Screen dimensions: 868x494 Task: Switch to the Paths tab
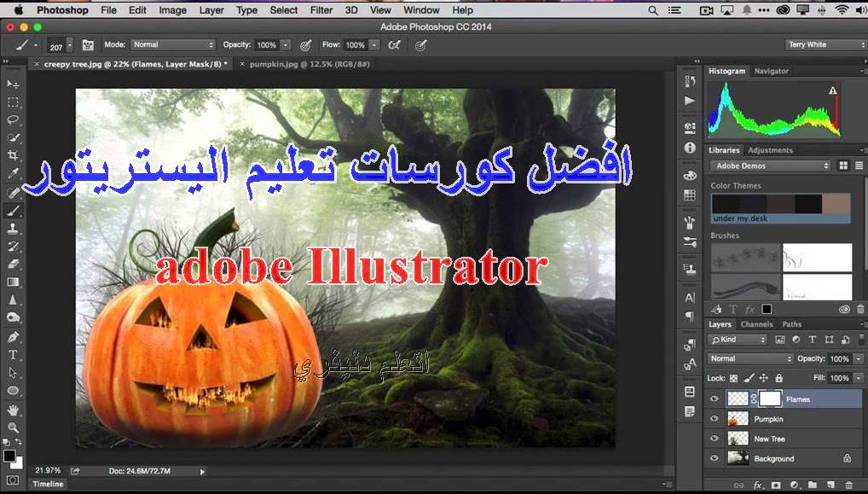[x=791, y=324]
